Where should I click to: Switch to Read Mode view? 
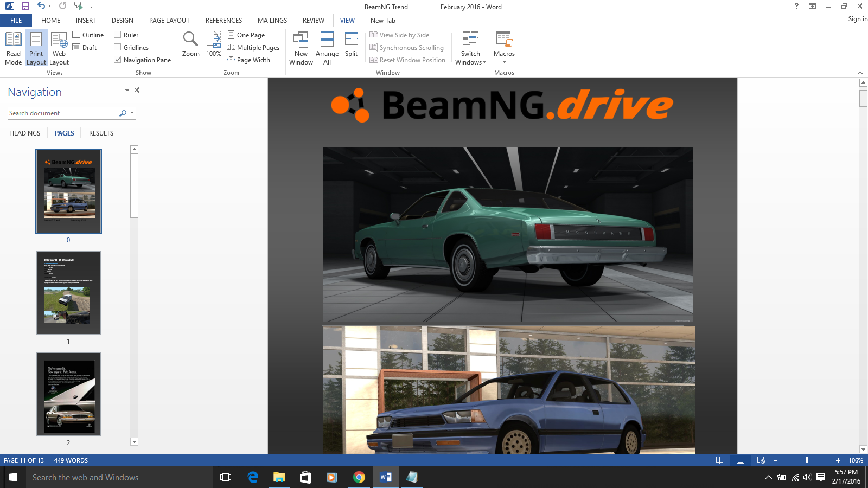pos(13,48)
